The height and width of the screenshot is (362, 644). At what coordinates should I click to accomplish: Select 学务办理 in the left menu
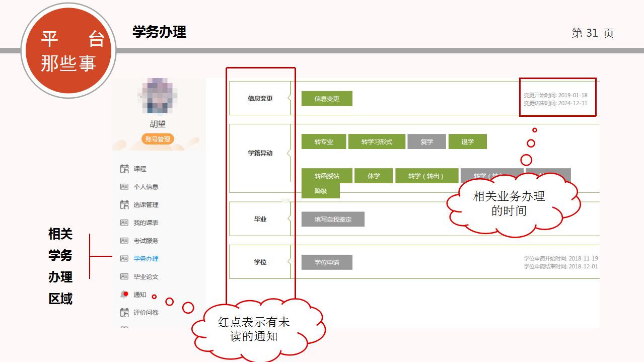click(x=146, y=259)
